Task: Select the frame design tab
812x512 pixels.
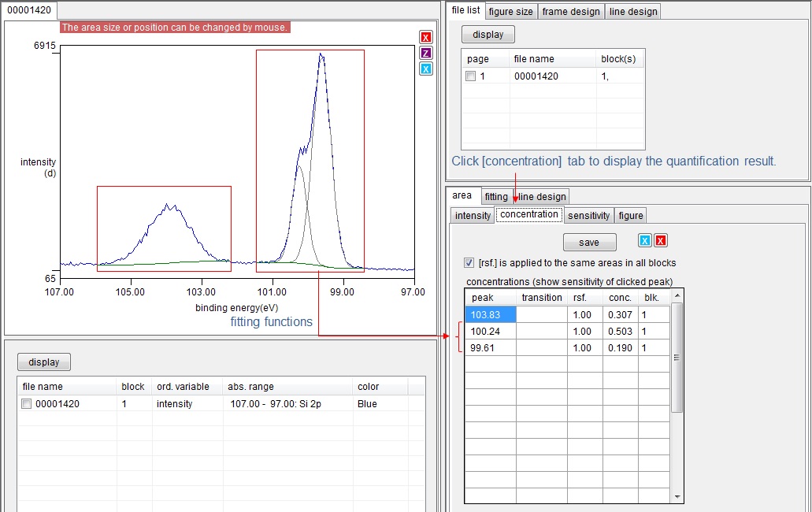Action: (572, 11)
